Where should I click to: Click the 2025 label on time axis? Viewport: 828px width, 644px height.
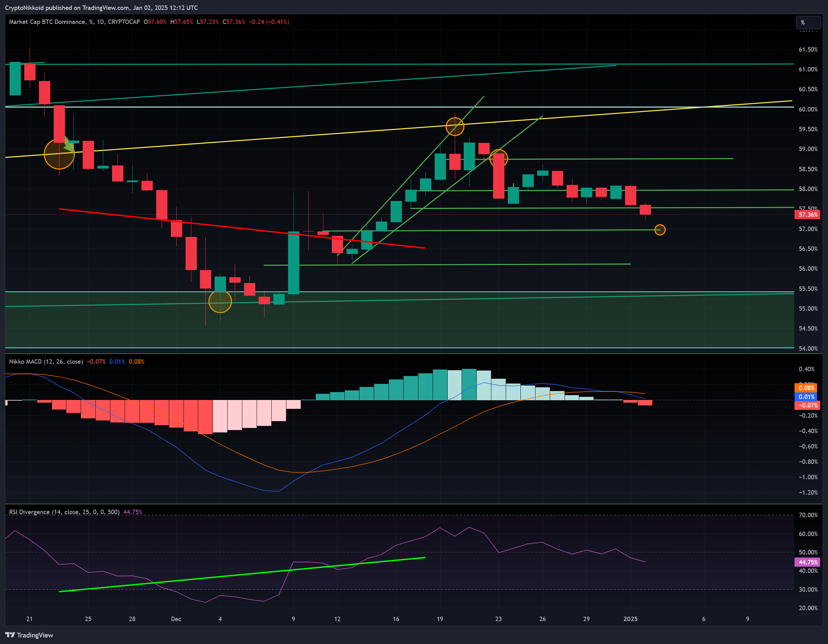pos(630,619)
